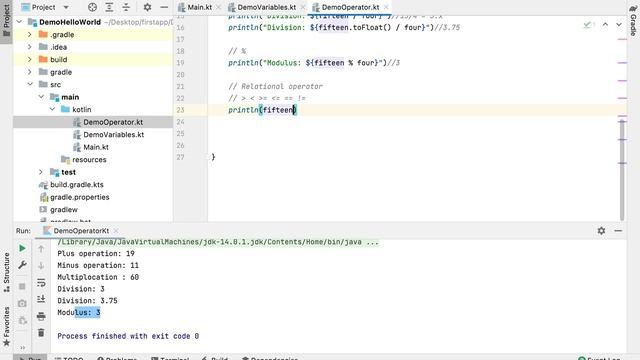Close the DemoOperatorKt run tab

pyautogui.click(x=116, y=231)
